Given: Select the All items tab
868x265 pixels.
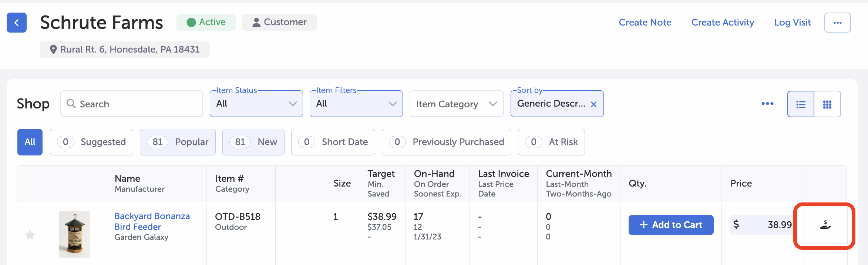Looking at the screenshot, I should pyautogui.click(x=30, y=142).
